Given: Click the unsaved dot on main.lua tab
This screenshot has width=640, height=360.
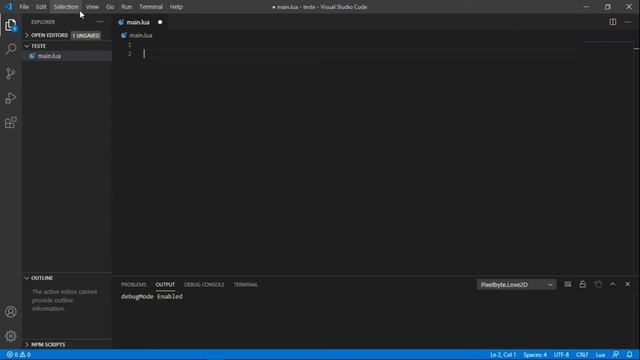Looking at the screenshot, I should (160, 22).
